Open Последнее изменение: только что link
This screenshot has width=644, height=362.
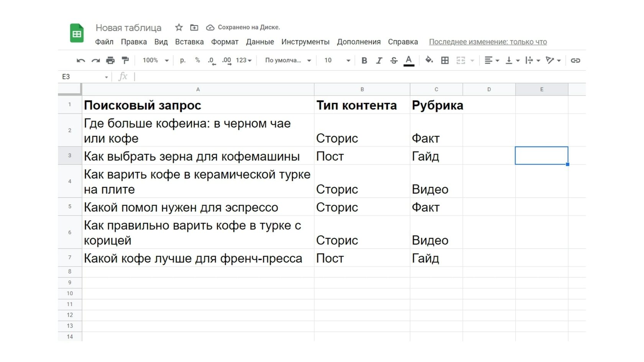coord(488,42)
